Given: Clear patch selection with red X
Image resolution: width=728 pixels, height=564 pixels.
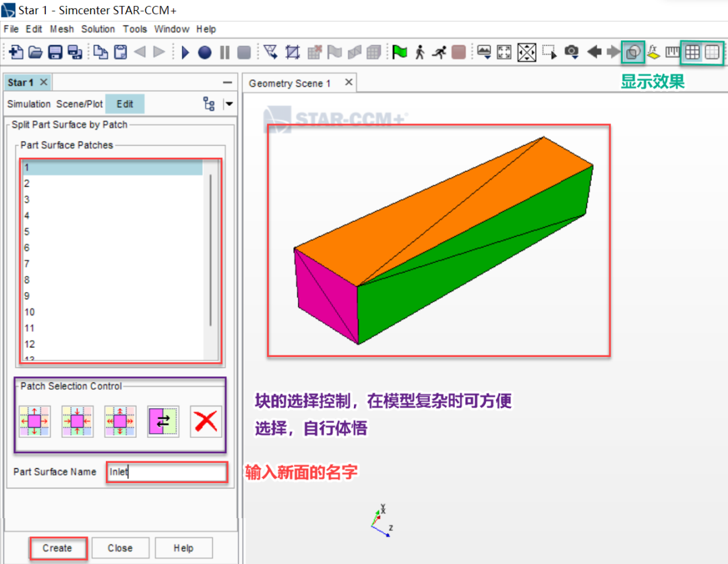Looking at the screenshot, I should 206,422.
